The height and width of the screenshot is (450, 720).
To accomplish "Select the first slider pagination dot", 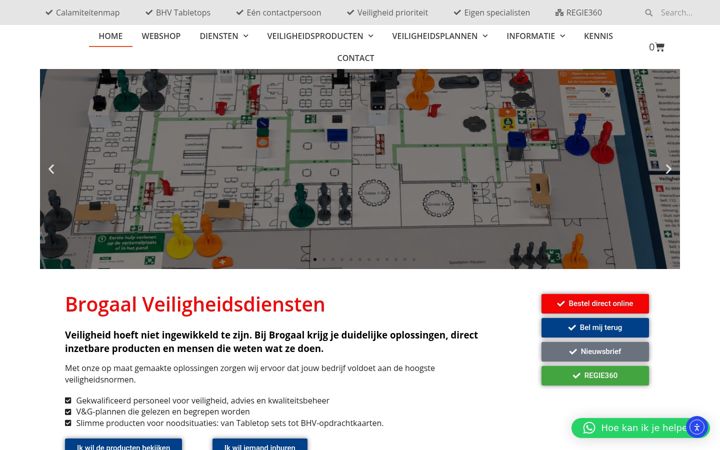I will pyautogui.click(x=315, y=259).
